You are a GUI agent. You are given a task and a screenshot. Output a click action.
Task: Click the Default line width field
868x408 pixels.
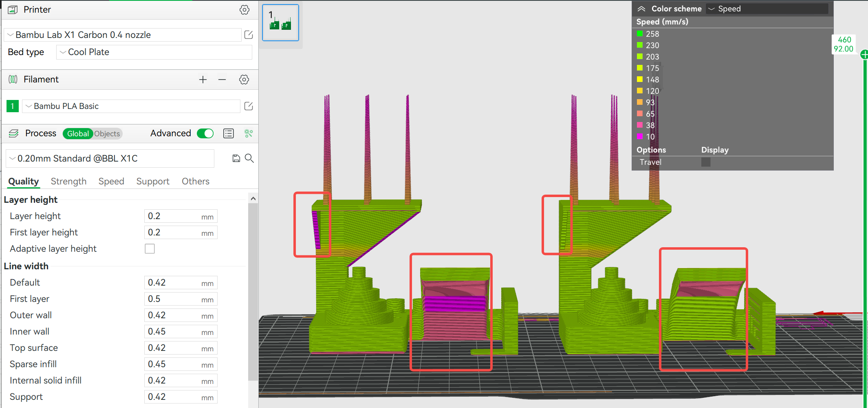click(181, 283)
